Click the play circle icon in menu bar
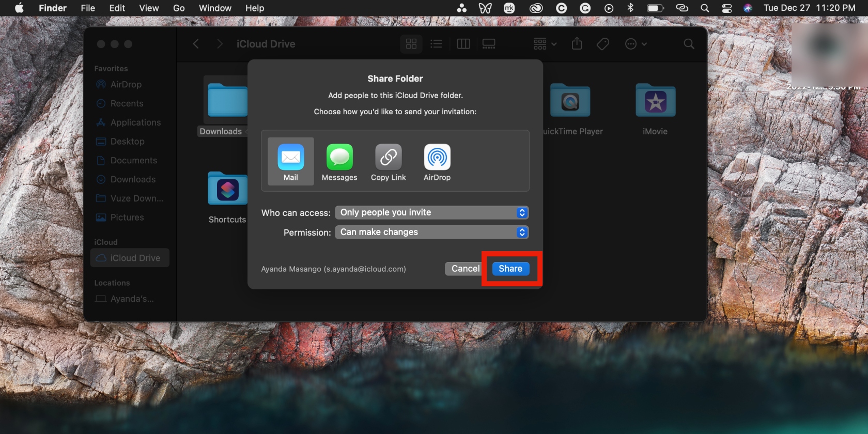 pyautogui.click(x=609, y=8)
